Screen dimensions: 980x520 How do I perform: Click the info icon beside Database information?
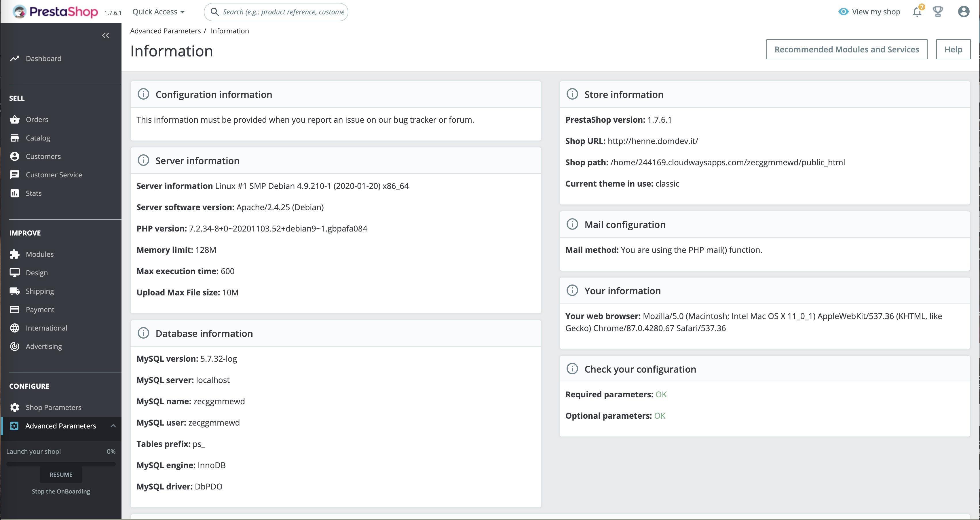click(x=143, y=333)
